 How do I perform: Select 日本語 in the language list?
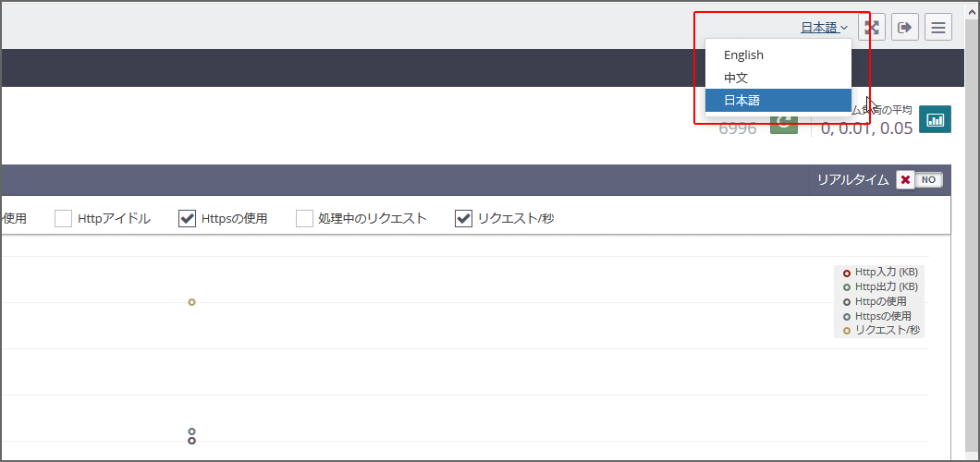point(741,100)
